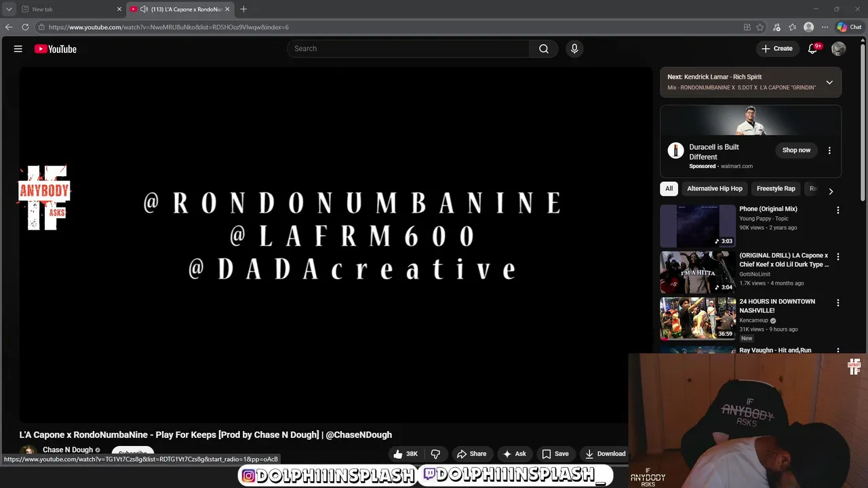
Task: Select Freestyle Rap chip
Action: (x=776, y=189)
